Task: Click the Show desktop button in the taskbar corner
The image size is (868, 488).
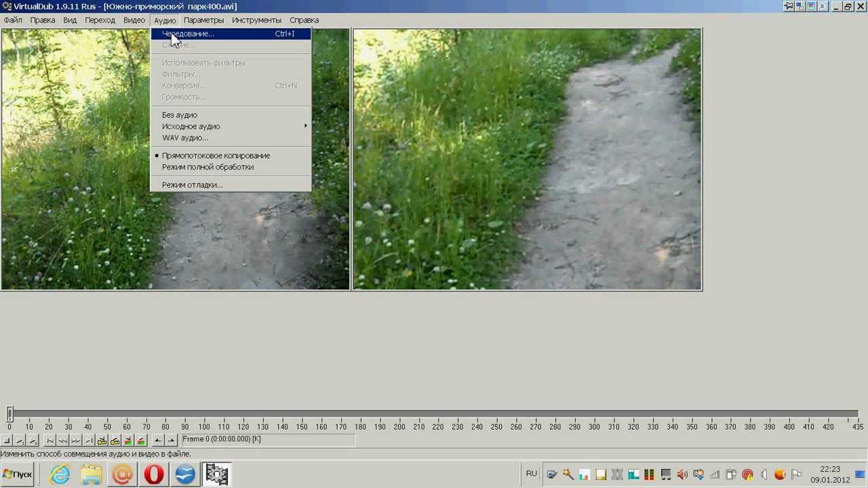Action: tap(861, 474)
